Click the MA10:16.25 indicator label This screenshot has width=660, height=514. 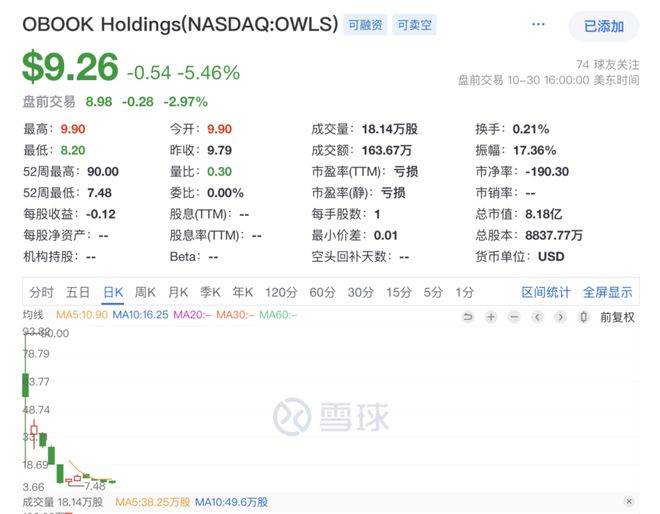(140, 315)
